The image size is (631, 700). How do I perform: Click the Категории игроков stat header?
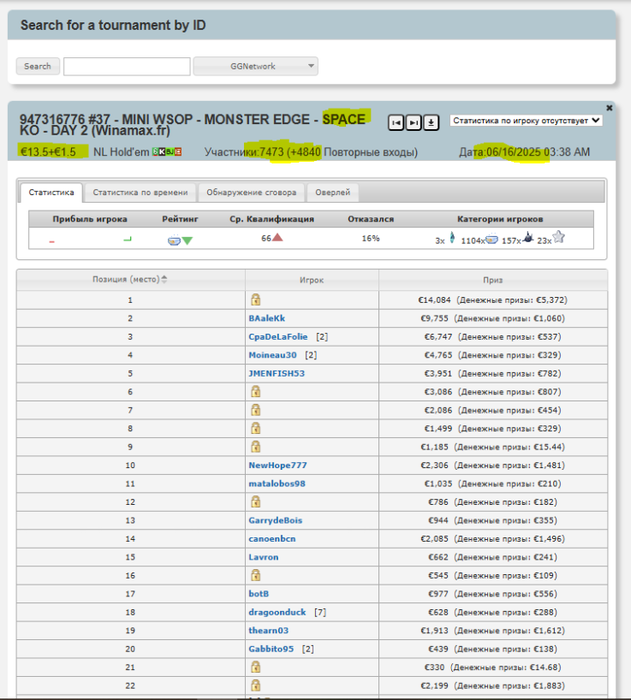[500, 219]
